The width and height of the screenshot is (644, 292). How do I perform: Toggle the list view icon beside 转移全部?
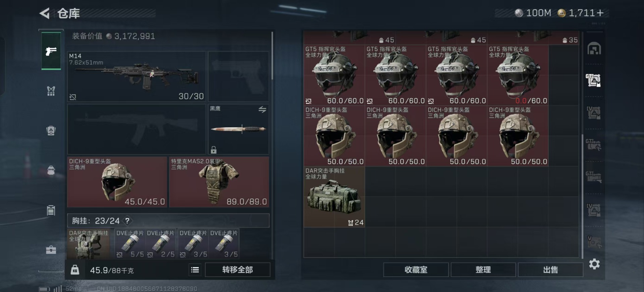(195, 270)
